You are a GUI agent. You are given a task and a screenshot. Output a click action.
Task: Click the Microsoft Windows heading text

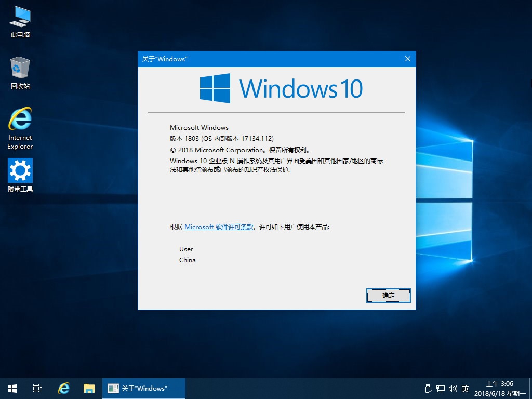[199, 128]
